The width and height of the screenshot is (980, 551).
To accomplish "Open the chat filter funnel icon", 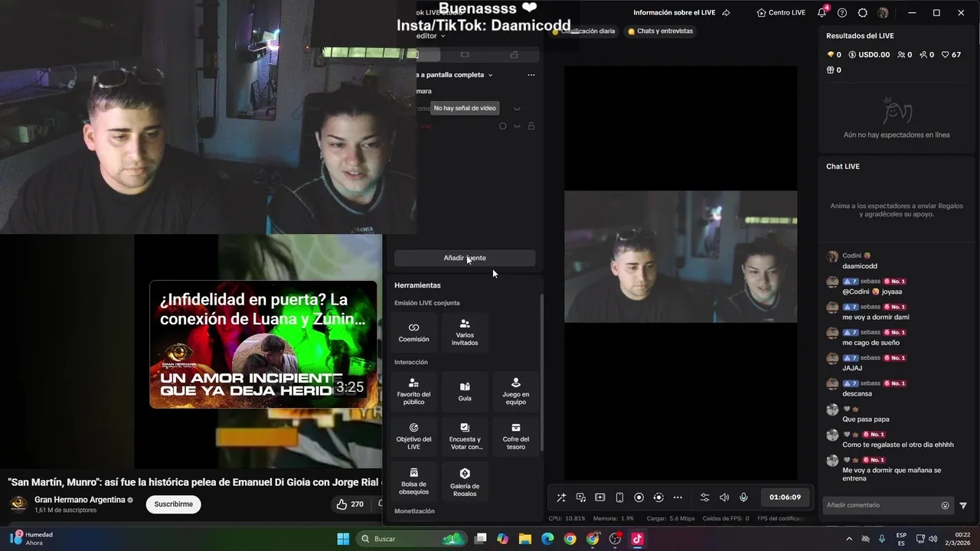I will pos(963,505).
